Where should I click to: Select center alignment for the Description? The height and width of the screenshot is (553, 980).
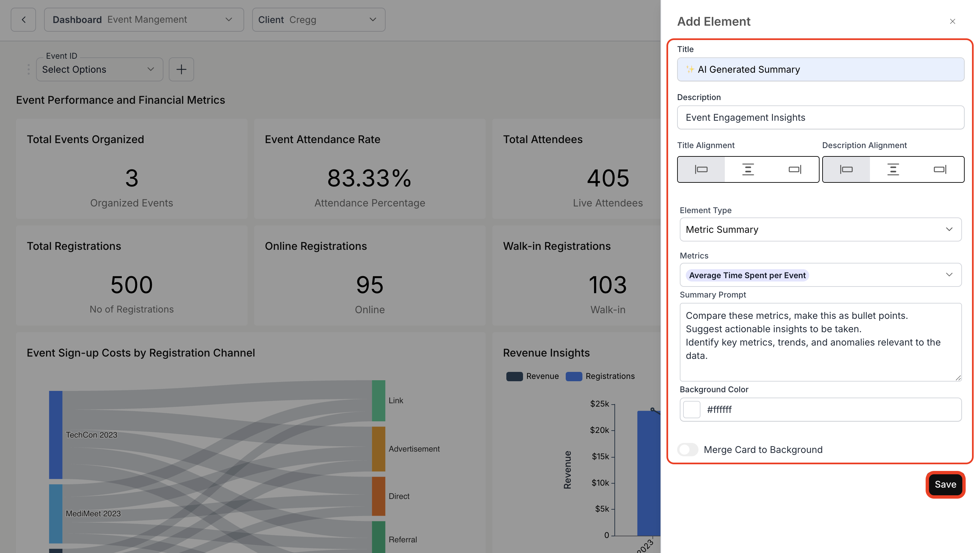(x=893, y=170)
